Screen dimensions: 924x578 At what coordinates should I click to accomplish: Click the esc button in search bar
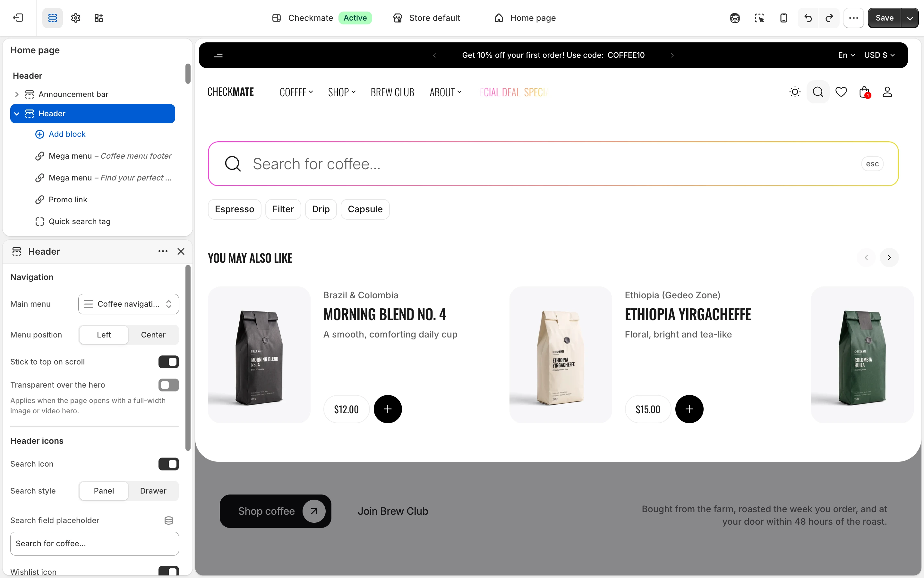coord(872,164)
